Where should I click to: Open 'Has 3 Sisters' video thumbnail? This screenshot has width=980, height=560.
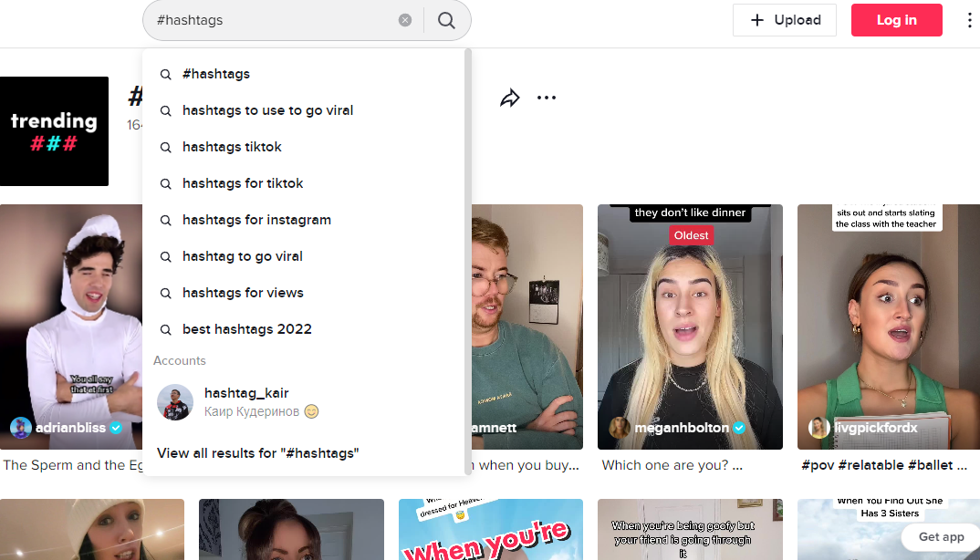(x=889, y=529)
